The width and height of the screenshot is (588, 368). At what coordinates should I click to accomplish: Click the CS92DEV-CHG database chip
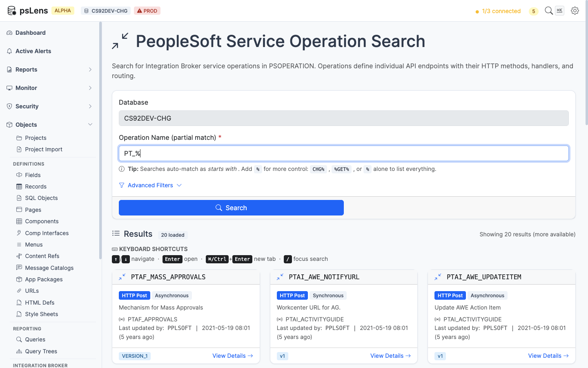pos(106,11)
